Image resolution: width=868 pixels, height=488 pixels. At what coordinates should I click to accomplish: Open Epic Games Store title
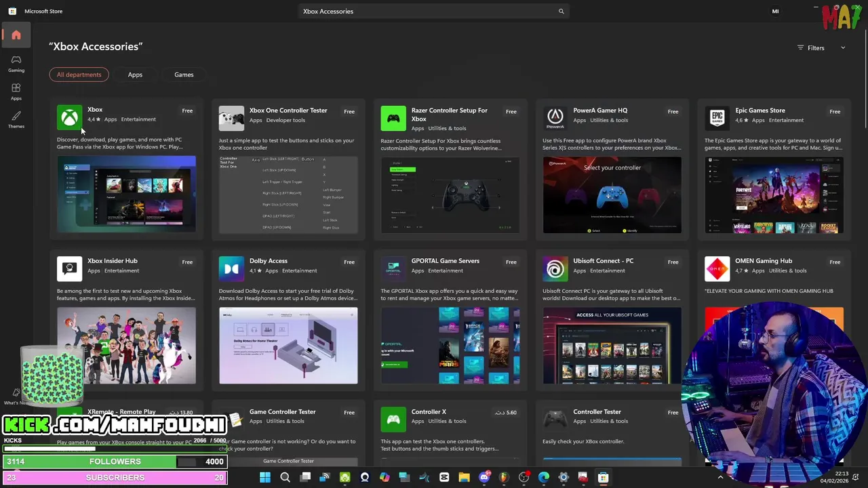point(760,110)
